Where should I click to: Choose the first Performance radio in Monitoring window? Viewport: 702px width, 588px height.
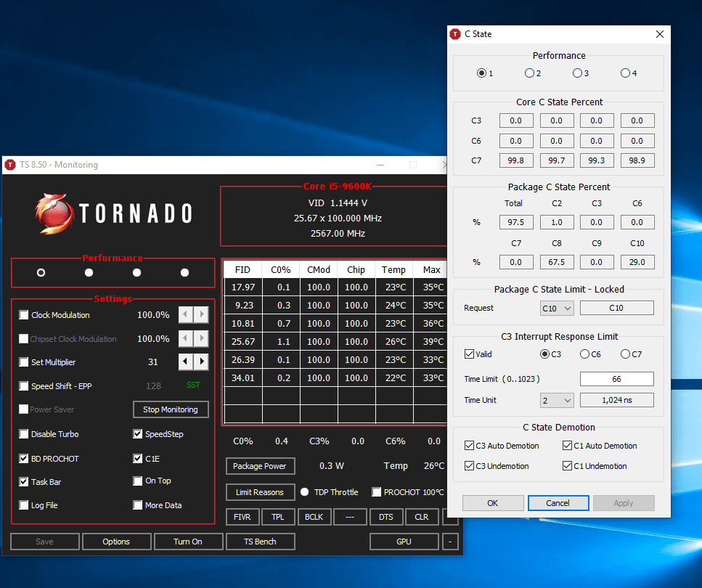tap(41, 272)
